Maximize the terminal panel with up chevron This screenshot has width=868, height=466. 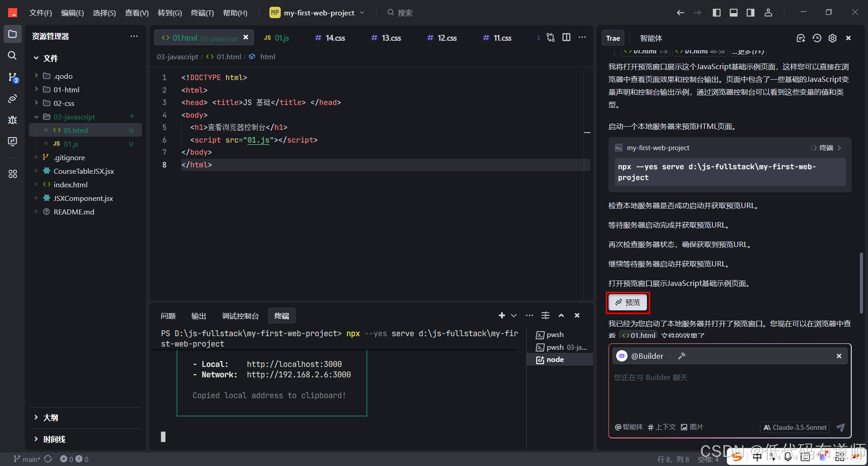coord(561,315)
